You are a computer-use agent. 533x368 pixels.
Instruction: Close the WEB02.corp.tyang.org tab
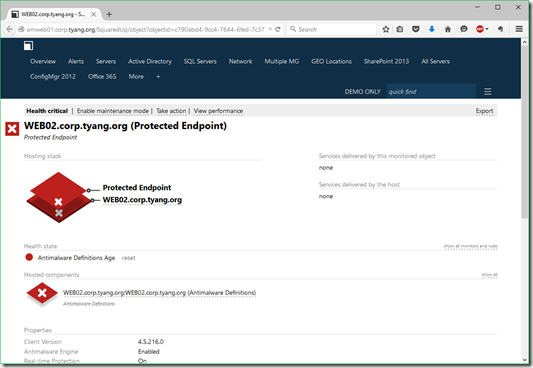click(x=93, y=14)
